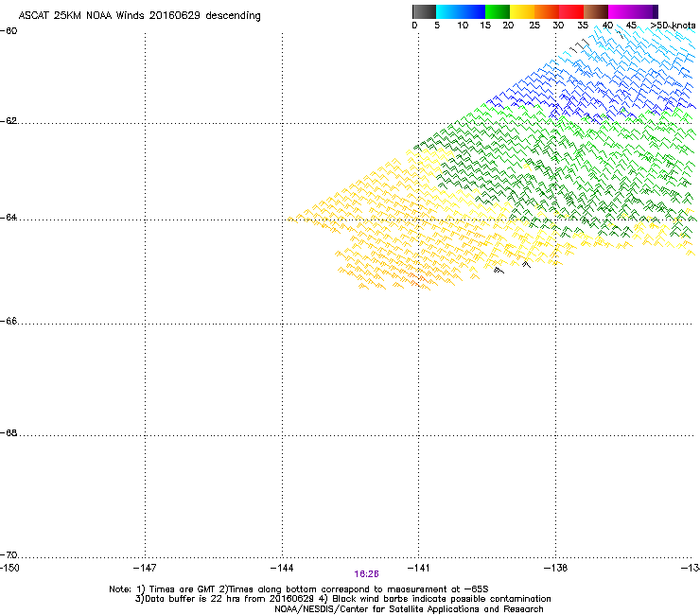Click the '-150' longitude axis label

(x=9, y=568)
